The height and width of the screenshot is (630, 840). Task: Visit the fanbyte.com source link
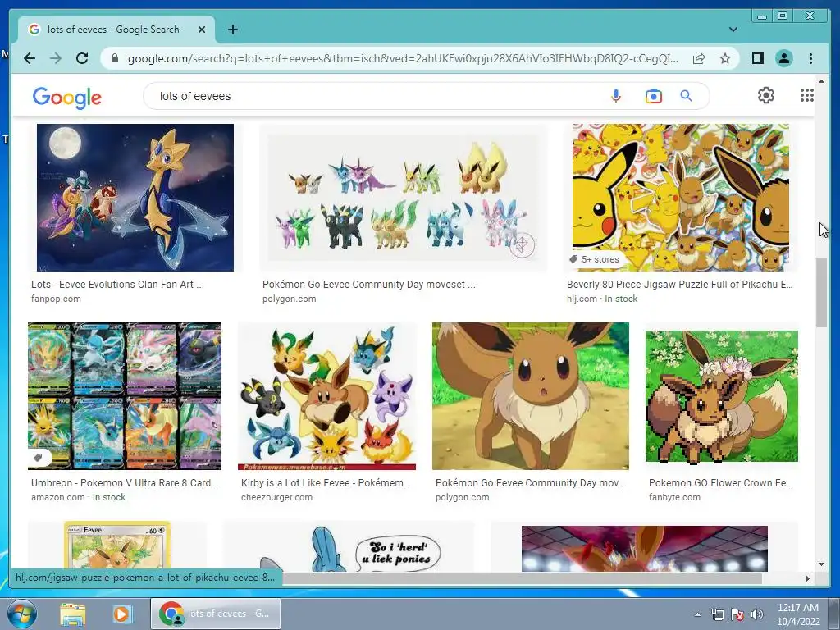click(x=674, y=497)
